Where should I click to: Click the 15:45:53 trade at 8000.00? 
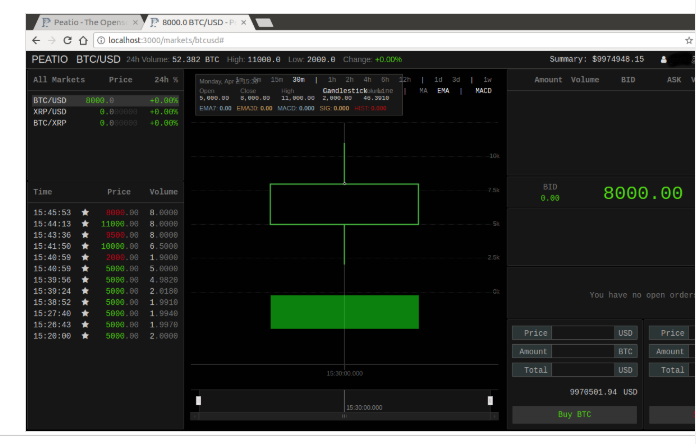tap(106, 212)
